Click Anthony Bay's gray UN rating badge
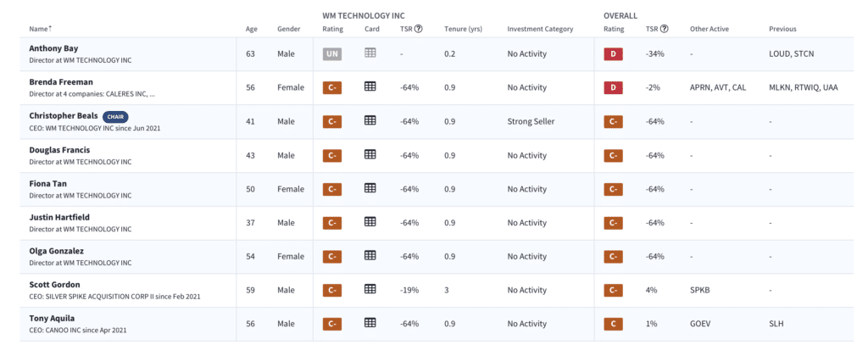Screen dimensions: 868x345 (331, 54)
